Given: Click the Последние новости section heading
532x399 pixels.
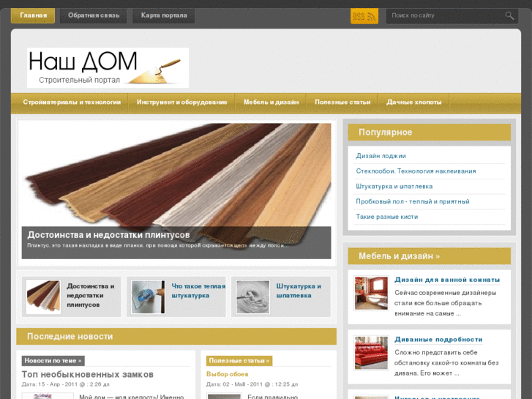Looking at the screenshot, I should [x=70, y=337].
